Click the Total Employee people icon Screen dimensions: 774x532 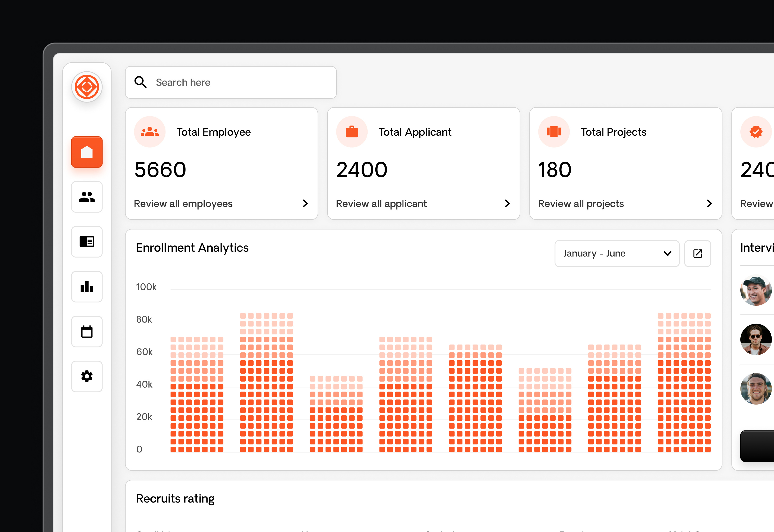click(x=150, y=131)
